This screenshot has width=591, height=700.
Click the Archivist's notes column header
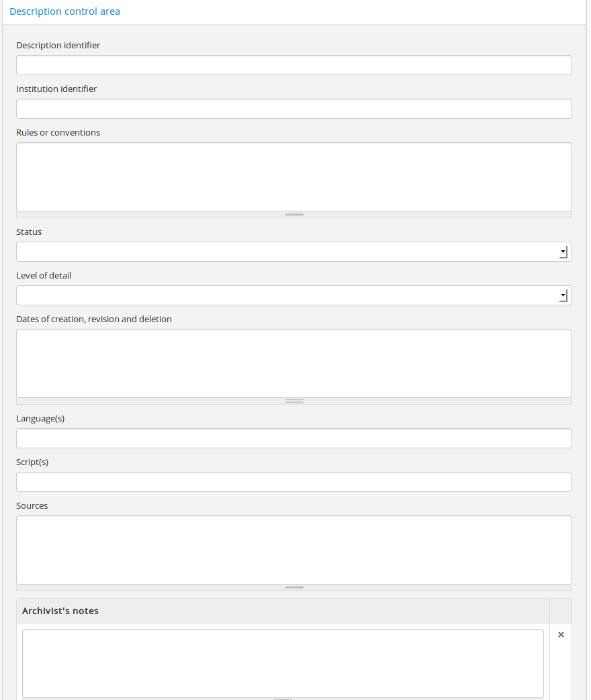60,611
